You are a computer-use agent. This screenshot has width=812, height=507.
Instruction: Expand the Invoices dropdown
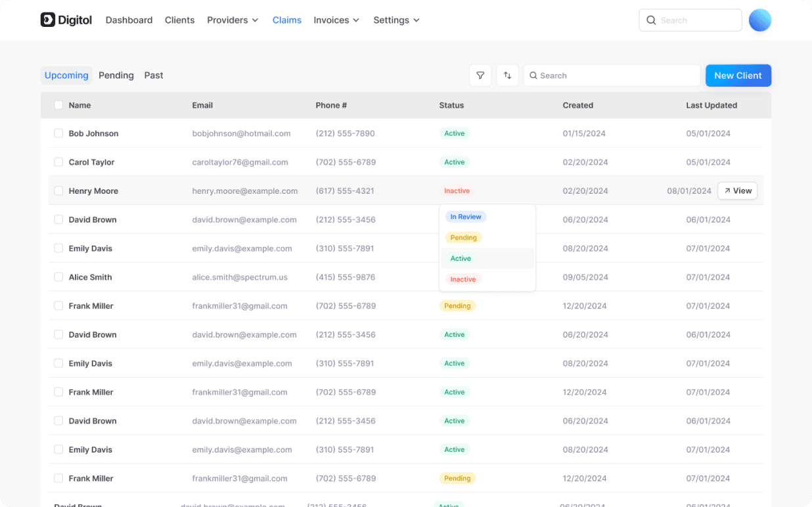pos(336,20)
